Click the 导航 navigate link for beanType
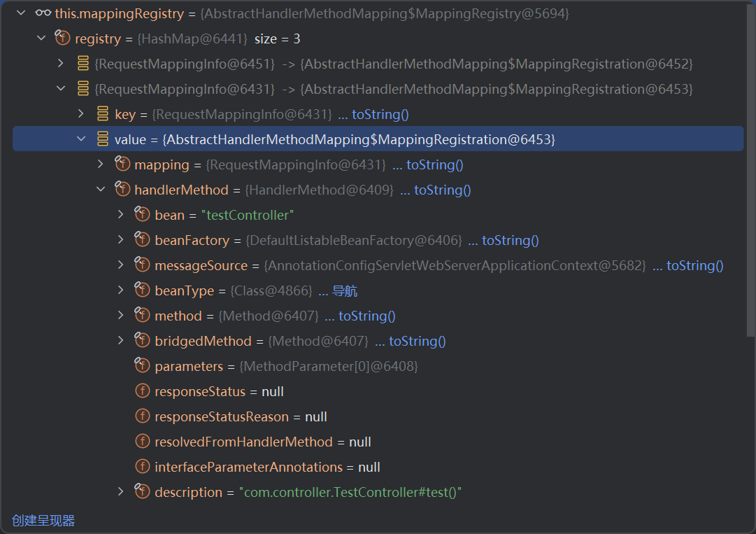 click(x=345, y=290)
